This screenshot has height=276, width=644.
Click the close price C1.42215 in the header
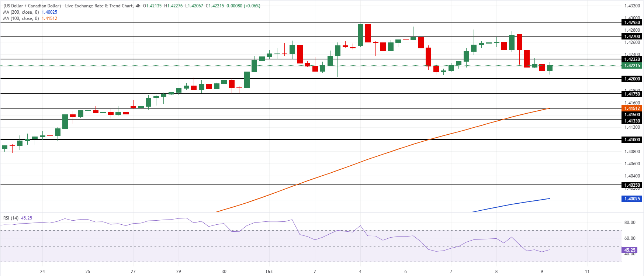[x=215, y=6]
